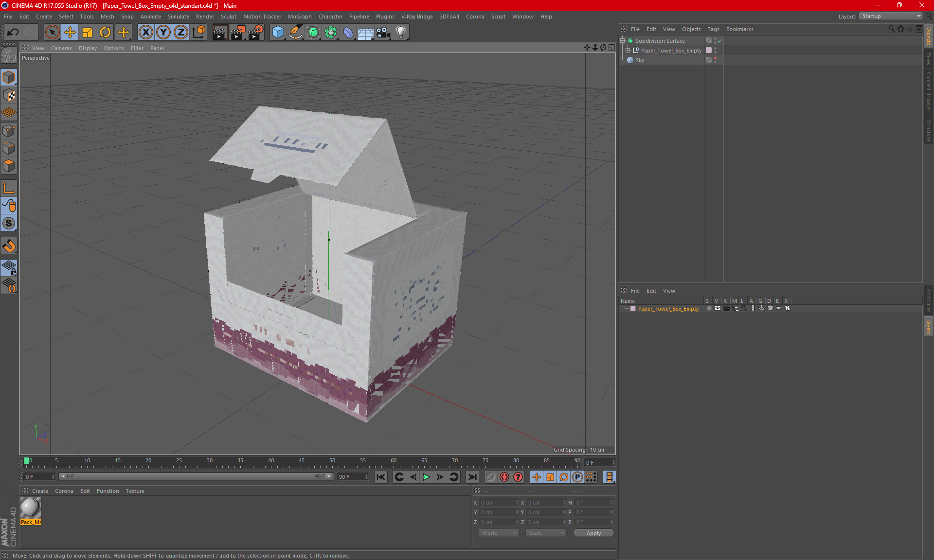Switch to Texture mode checkered icon
Image resolution: width=934 pixels, height=560 pixels.
(x=9, y=95)
